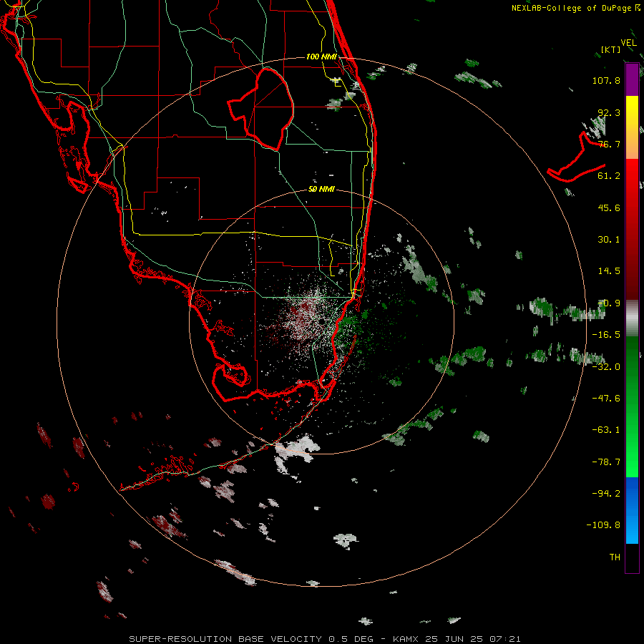Click the 30.1 velocity scale value

coord(609,240)
